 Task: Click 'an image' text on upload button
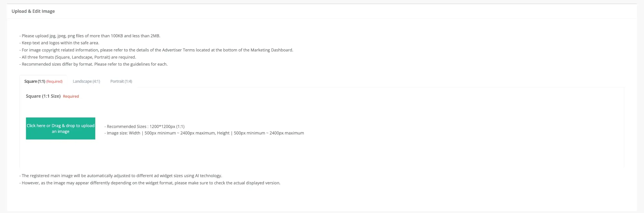[61, 132]
